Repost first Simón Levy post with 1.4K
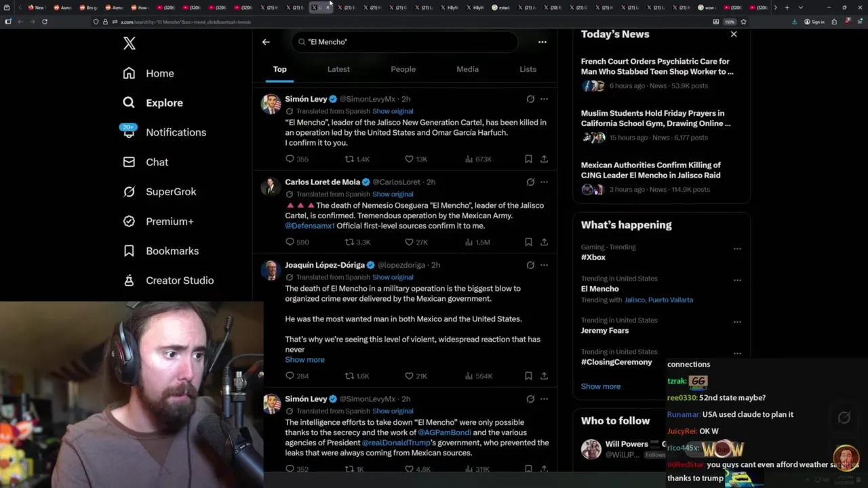 point(357,159)
